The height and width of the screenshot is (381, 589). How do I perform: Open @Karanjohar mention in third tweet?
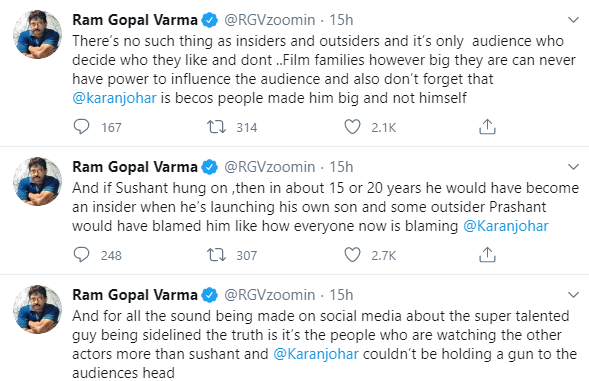click(316, 354)
